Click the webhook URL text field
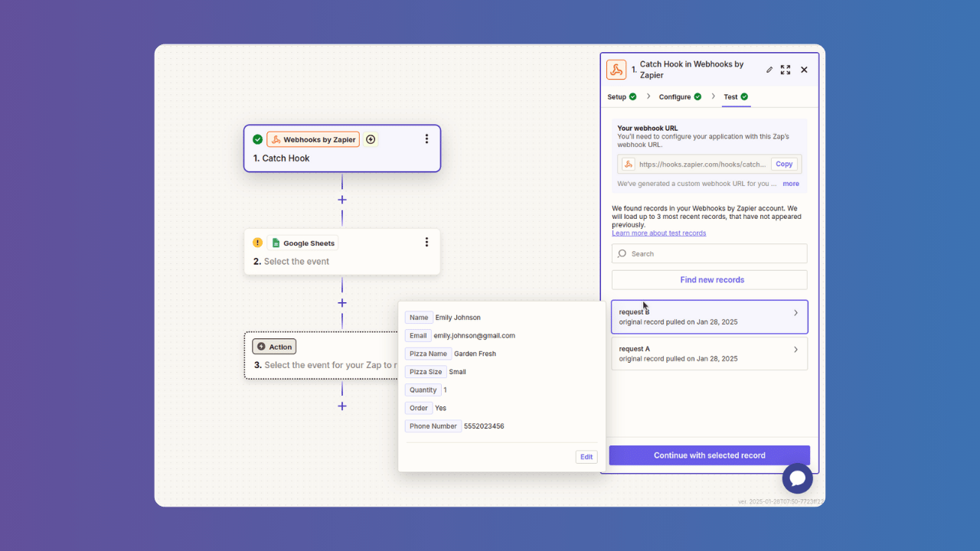The height and width of the screenshot is (551, 980). click(702, 164)
